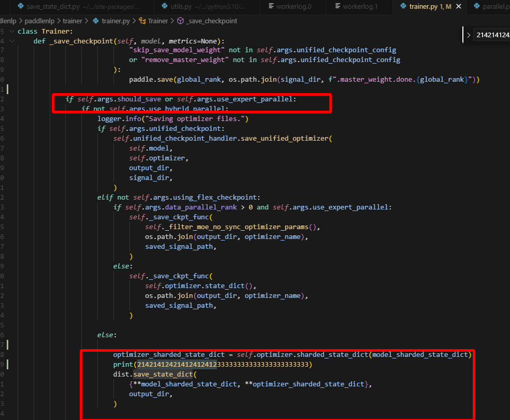Click the highlighted number in the print statement
This screenshot has width=510, height=420.
point(176,365)
